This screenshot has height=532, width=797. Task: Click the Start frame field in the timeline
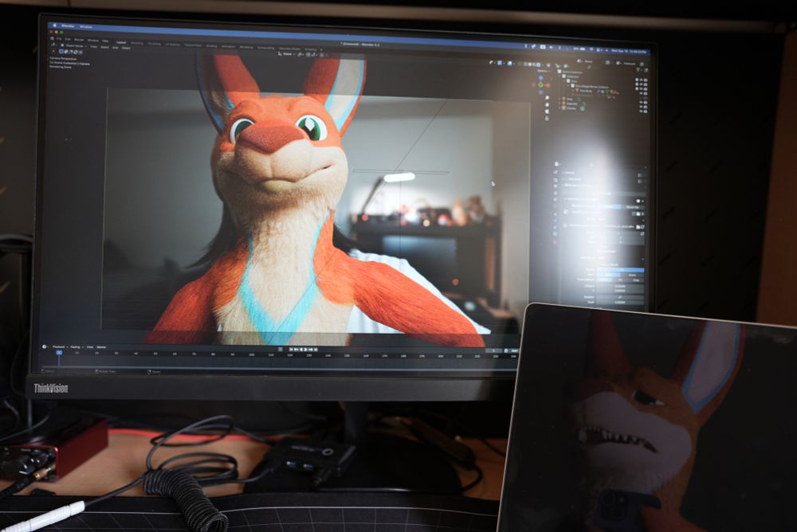click(x=515, y=350)
